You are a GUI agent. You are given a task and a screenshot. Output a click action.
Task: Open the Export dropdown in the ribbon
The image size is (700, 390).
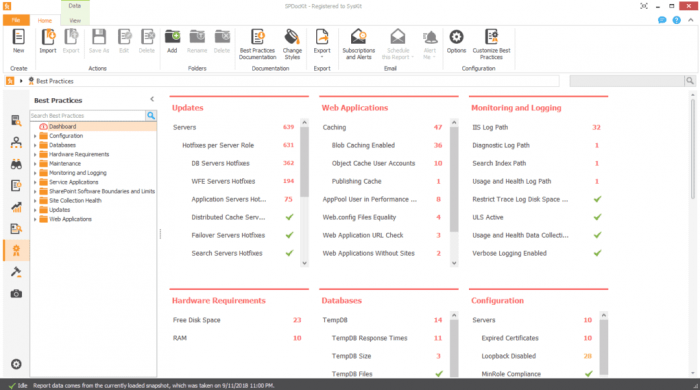click(x=322, y=44)
